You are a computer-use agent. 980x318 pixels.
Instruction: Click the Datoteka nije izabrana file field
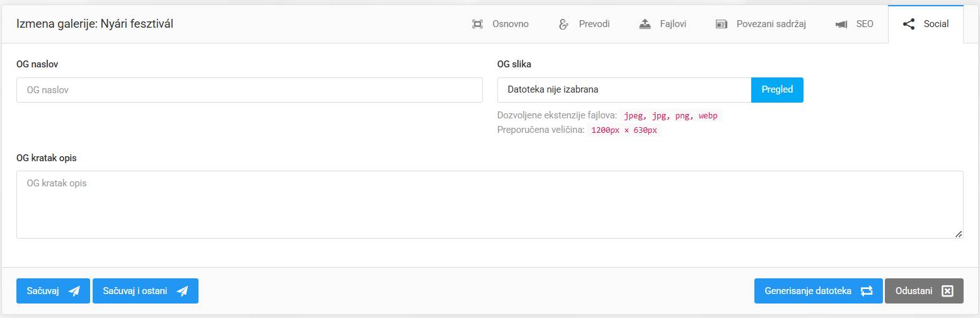(624, 89)
